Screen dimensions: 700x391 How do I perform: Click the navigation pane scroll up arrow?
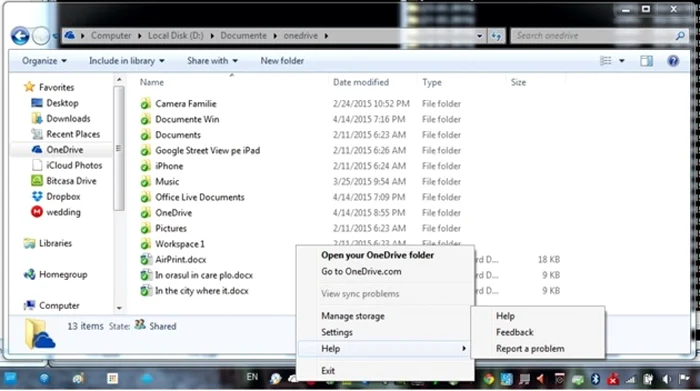119,80
